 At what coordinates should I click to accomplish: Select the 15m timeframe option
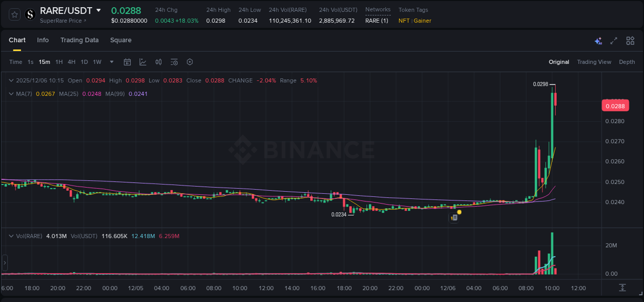[x=44, y=61]
